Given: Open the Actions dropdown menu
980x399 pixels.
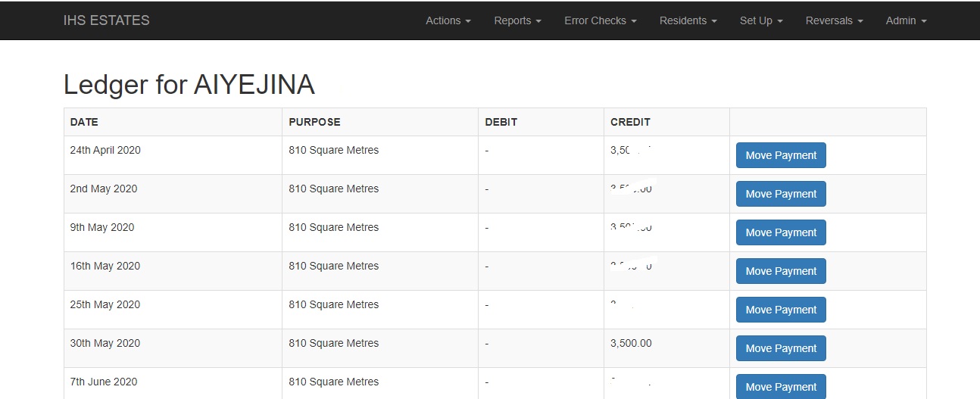Looking at the screenshot, I should pos(448,20).
